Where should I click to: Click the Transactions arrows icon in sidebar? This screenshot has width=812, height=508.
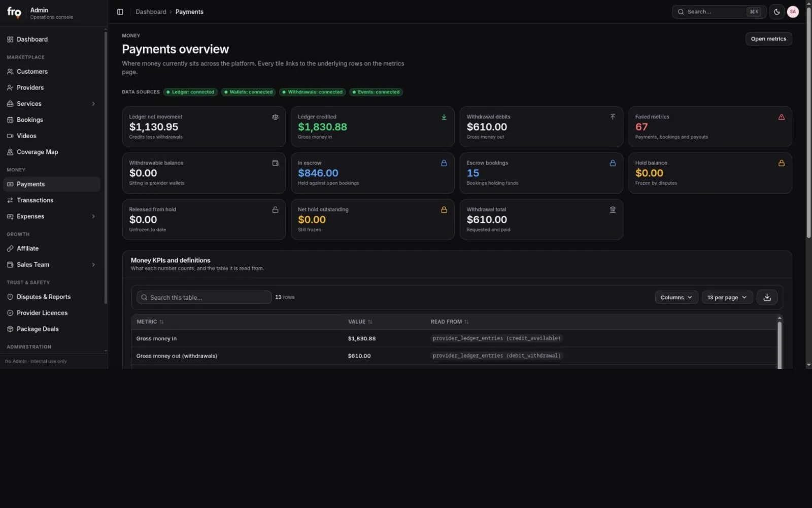click(10, 200)
